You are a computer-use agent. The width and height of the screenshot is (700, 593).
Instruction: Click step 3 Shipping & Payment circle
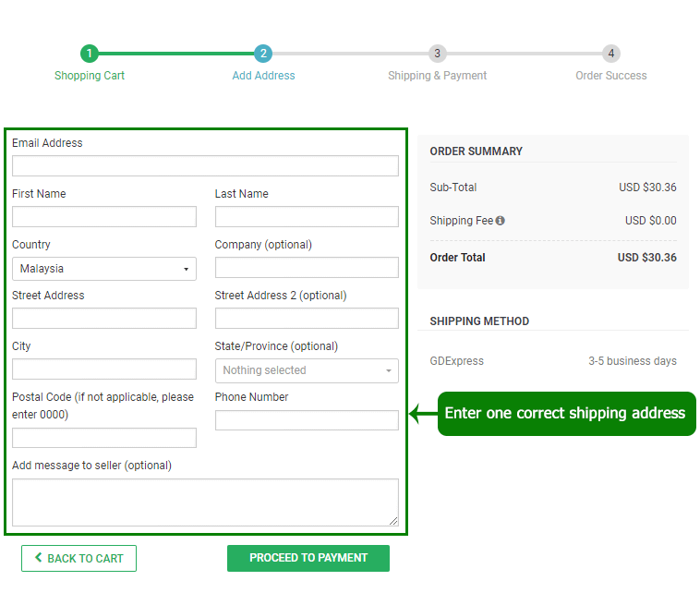tap(437, 54)
